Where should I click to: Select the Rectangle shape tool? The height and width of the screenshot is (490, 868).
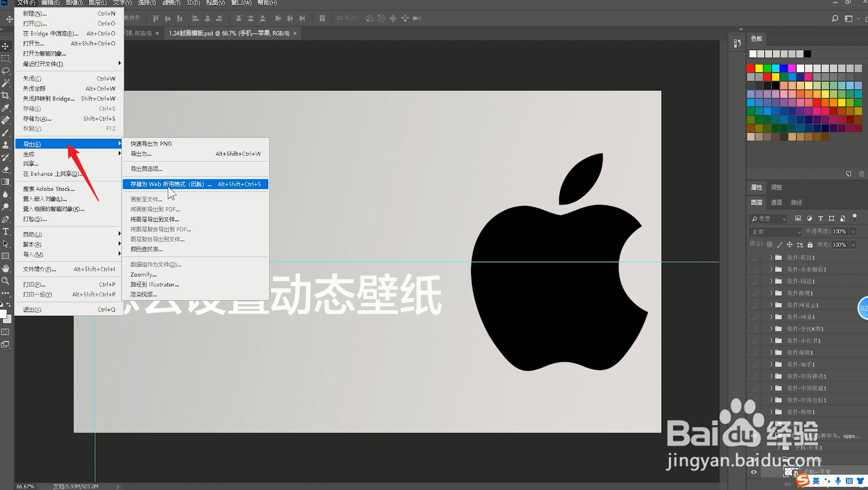pos(5,256)
